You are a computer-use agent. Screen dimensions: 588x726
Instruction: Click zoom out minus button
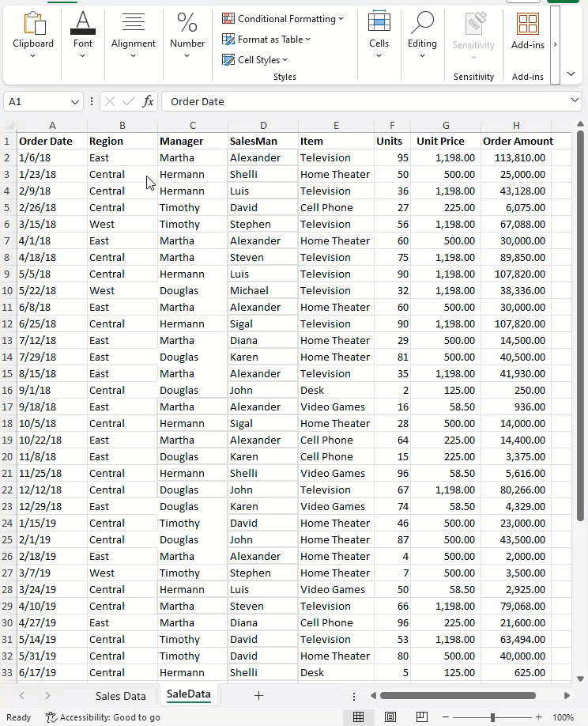point(446,717)
